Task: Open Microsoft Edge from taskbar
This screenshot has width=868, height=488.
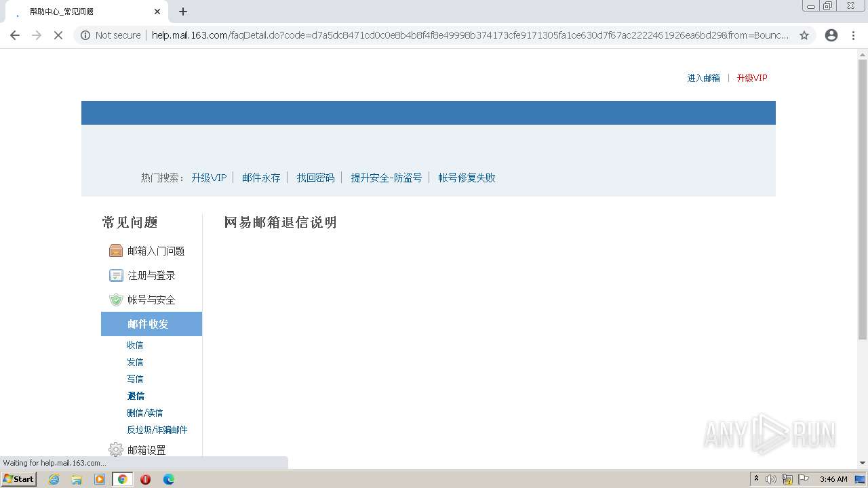Action: 168,479
